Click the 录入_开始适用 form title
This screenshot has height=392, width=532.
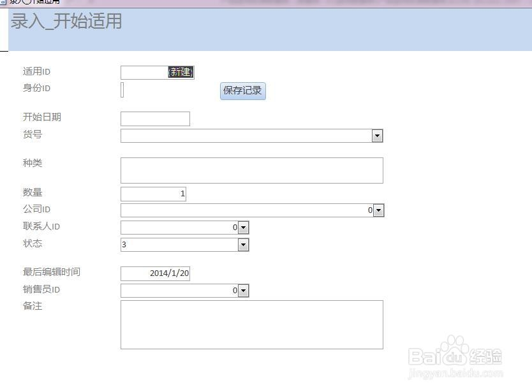[66, 22]
